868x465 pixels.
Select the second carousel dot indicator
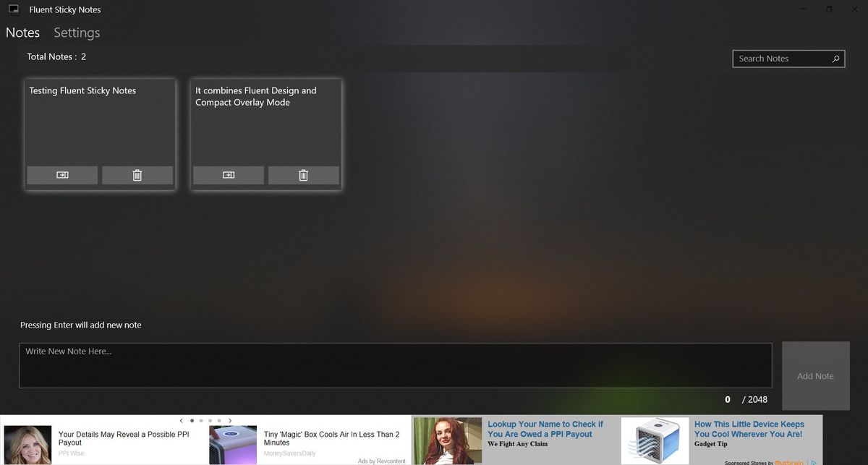[200, 420]
